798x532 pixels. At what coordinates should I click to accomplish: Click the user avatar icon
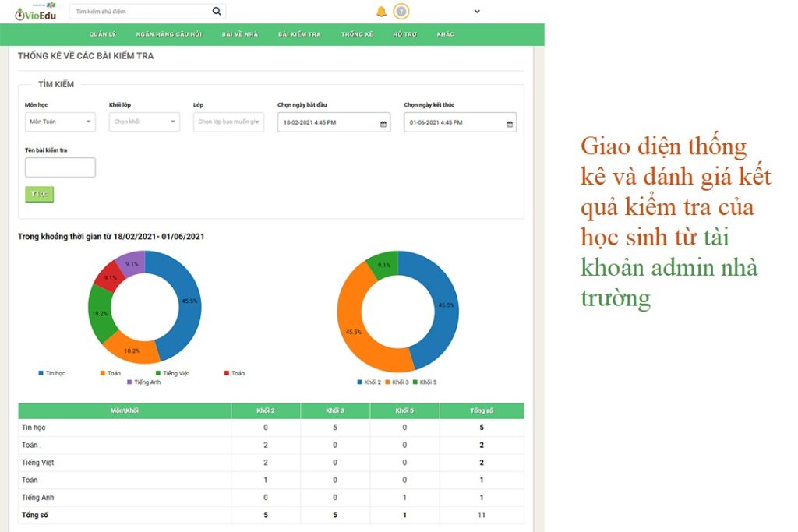click(401, 12)
